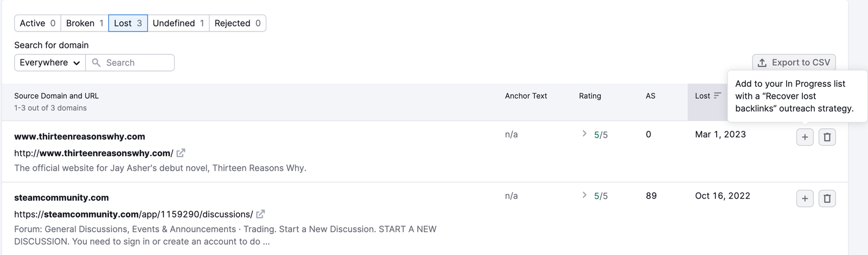Export backlinks to CSV
The height and width of the screenshot is (255, 868).
coord(794,63)
